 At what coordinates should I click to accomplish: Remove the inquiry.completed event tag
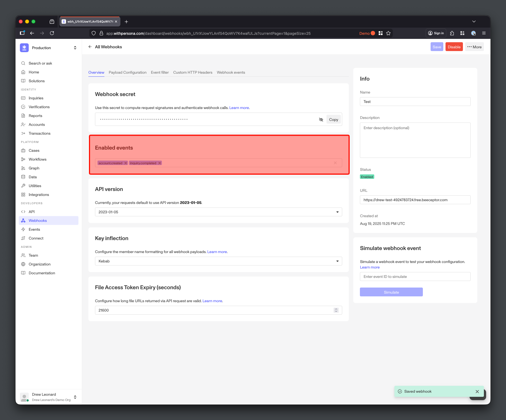159,163
